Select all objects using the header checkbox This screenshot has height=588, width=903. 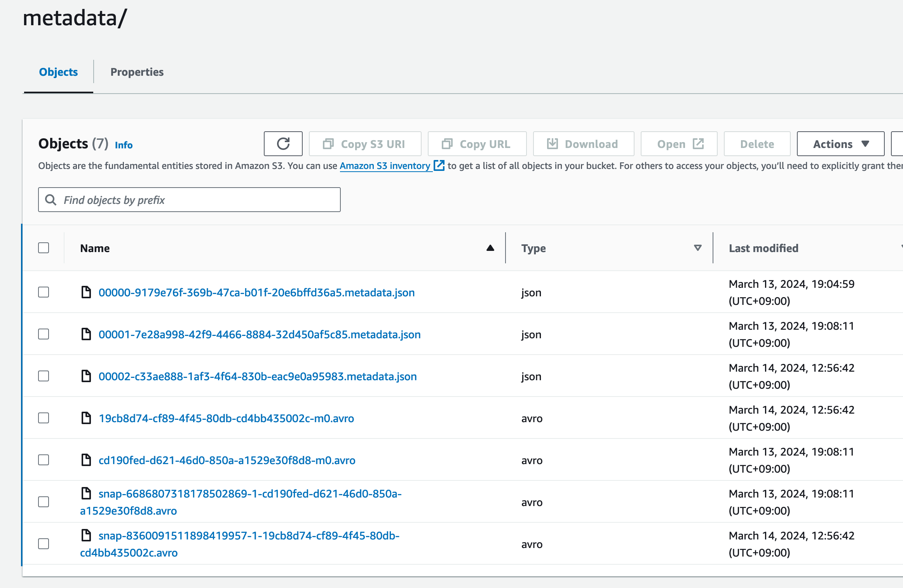[x=43, y=247]
